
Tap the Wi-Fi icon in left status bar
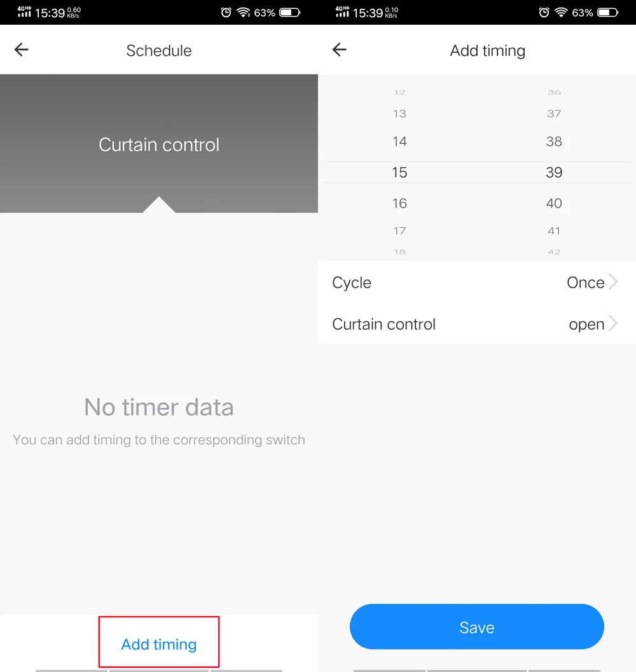(243, 13)
